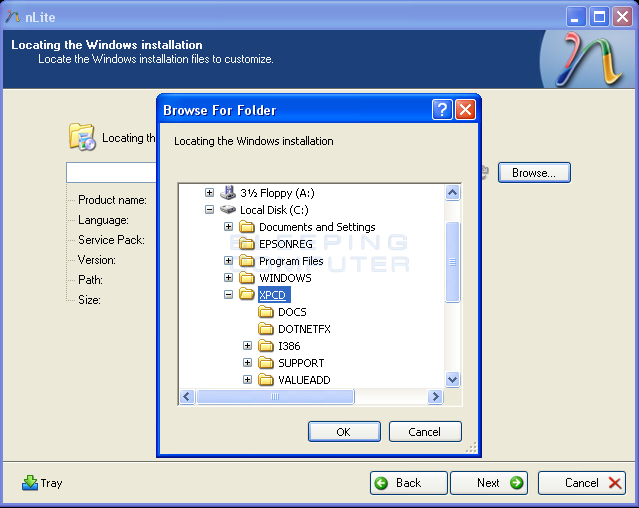Click the horizontal scroll right arrow
This screenshot has width=639, height=508.
(435, 396)
